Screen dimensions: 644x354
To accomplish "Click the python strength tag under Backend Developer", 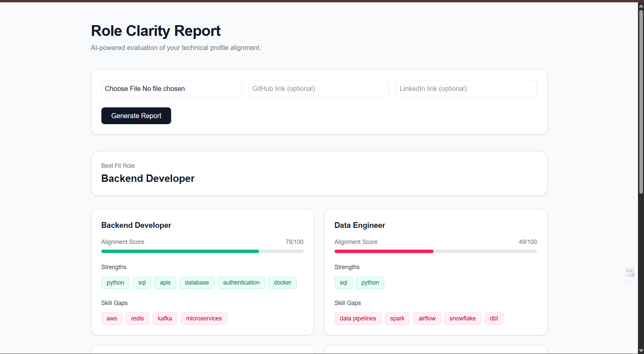I will pos(115,283).
